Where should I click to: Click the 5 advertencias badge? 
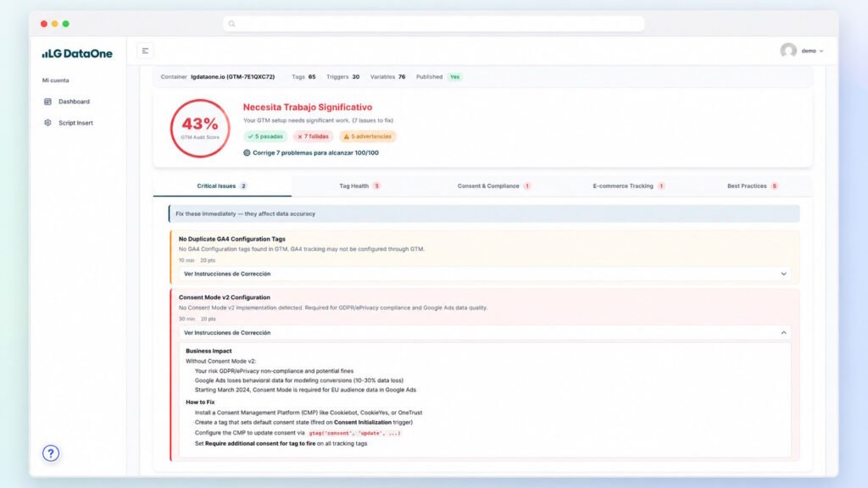368,136
